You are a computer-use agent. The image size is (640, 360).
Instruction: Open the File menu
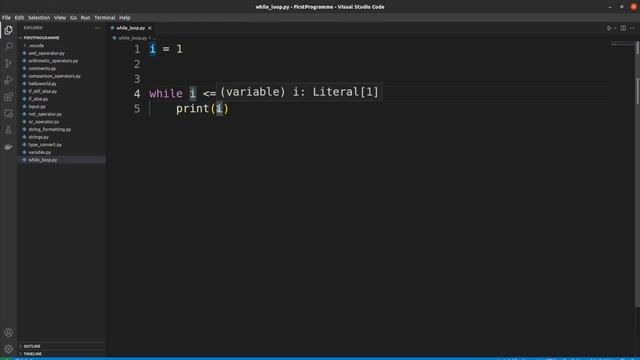(x=7, y=18)
